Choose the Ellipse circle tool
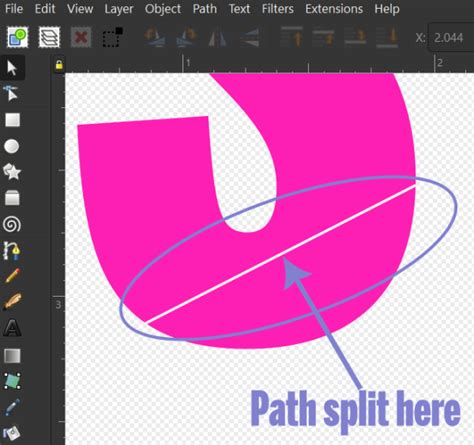Screen dimensions: 474x445 (12, 146)
